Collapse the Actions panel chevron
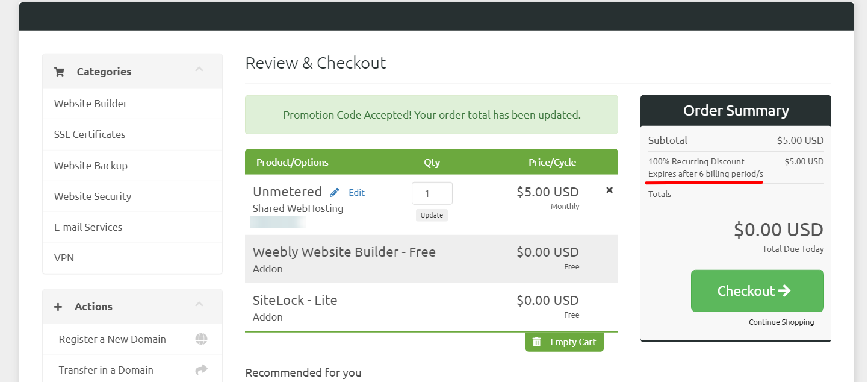This screenshot has height=382, width=868. click(x=199, y=305)
